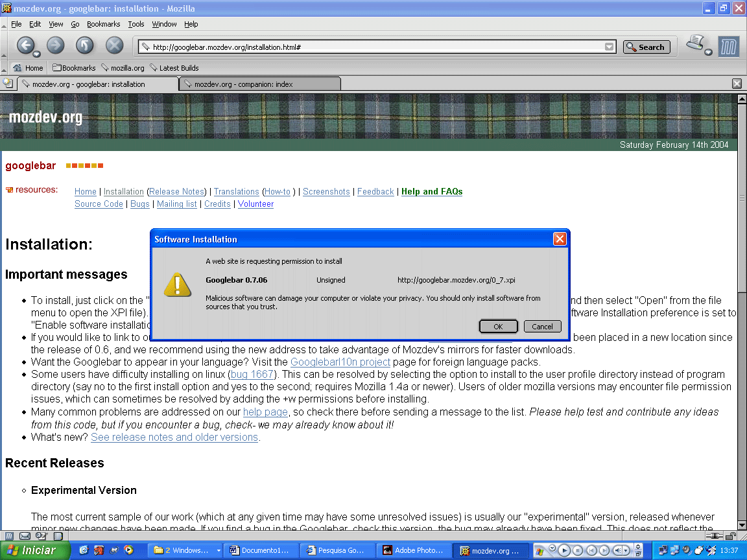
Task: Switch to Adobe Photoshop taskbar button
Action: click(413, 550)
